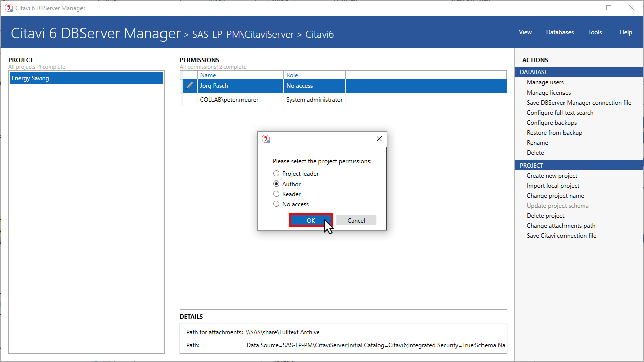
Task: Pick the Author permission radio button
Action: pyautogui.click(x=276, y=184)
